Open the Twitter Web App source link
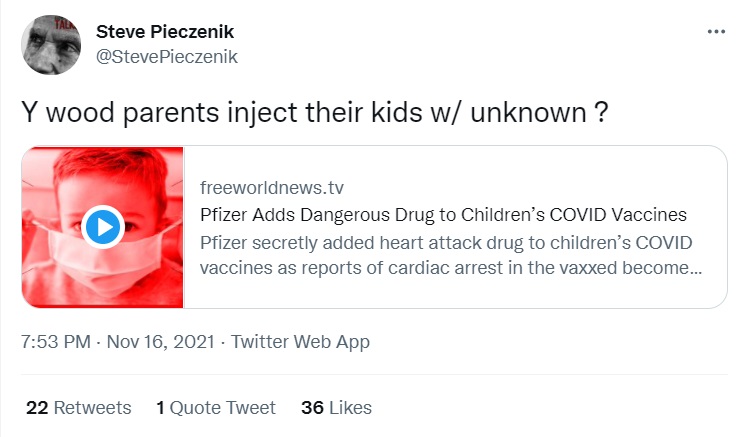This screenshot has width=747, height=437. click(300, 341)
